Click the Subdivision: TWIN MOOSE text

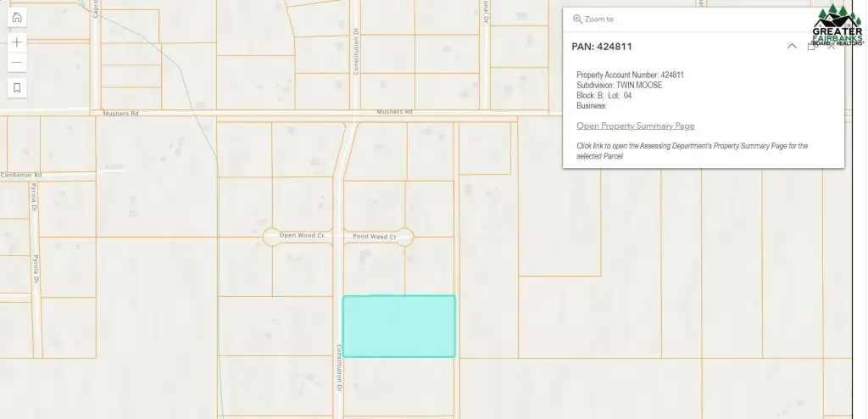tap(619, 86)
